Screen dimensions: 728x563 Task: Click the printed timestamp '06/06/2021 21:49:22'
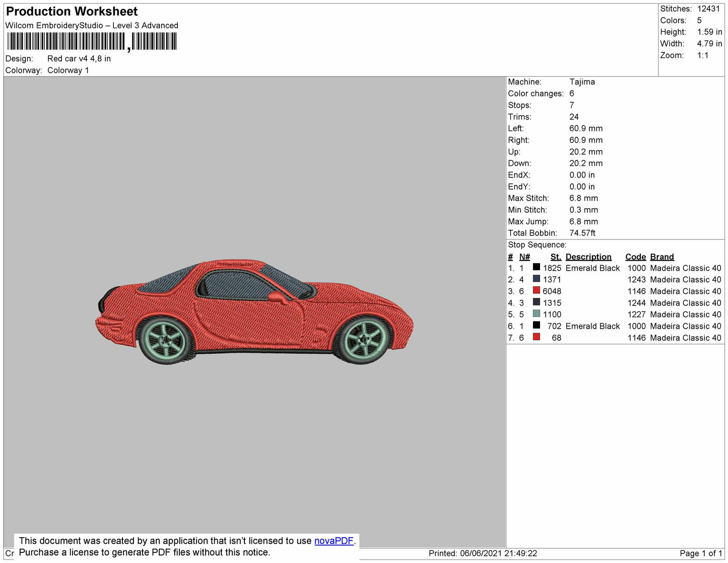pos(498,553)
